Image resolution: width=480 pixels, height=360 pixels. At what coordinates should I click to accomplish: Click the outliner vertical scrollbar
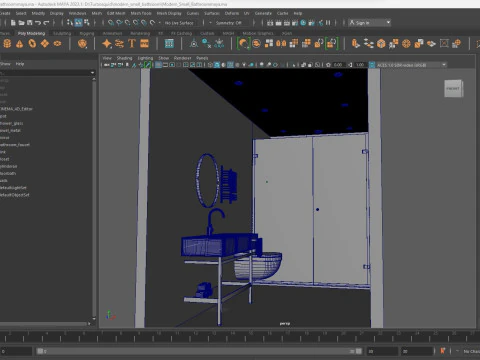pos(94,198)
